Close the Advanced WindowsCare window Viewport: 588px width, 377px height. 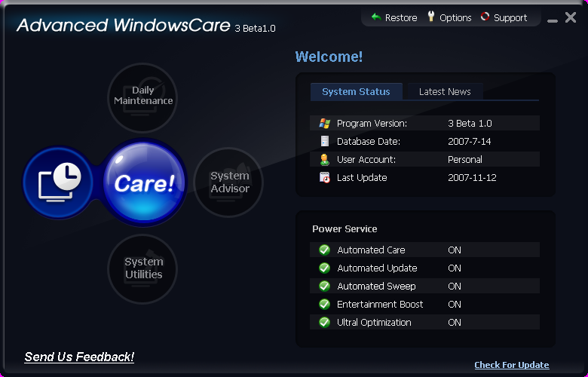571,17
